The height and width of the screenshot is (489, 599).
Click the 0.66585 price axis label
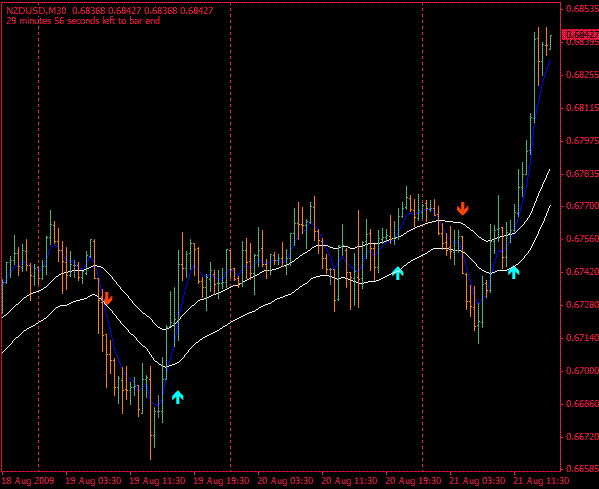click(582, 468)
